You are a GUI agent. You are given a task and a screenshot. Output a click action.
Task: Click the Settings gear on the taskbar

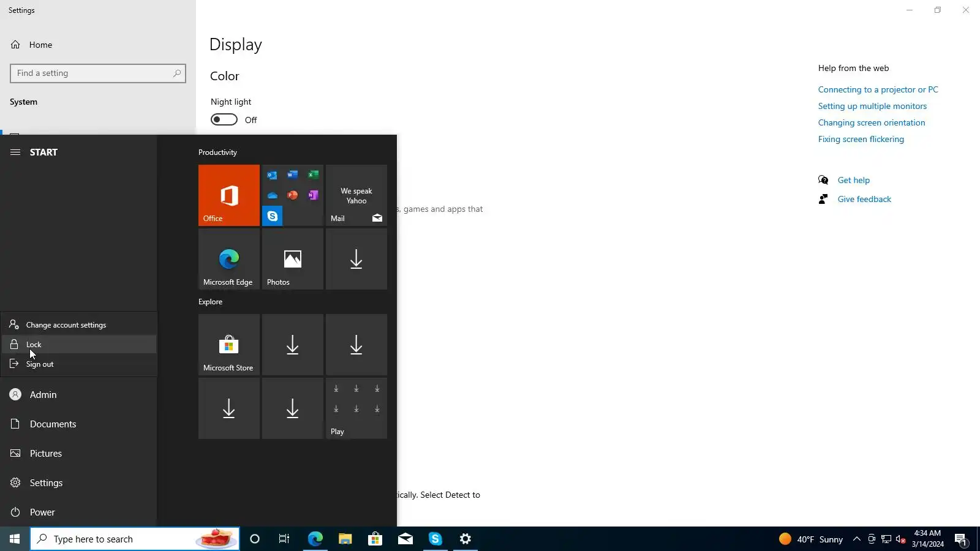(466, 539)
